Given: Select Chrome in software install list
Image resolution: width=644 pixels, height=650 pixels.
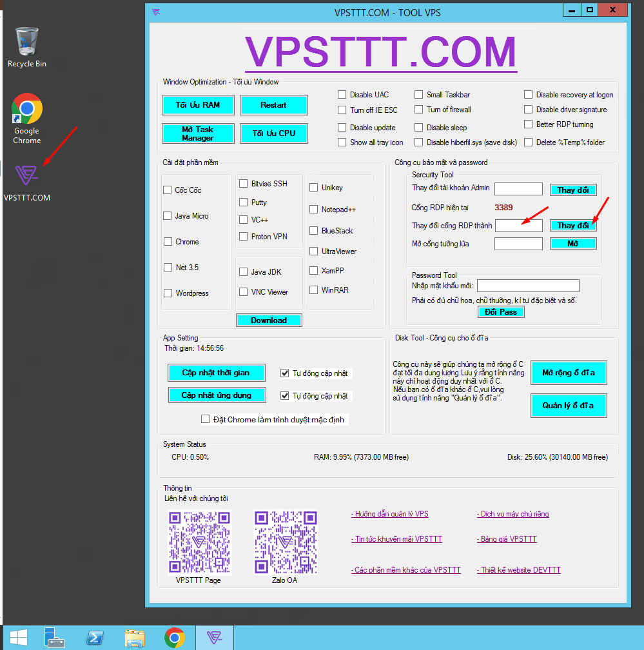Looking at the screenshot, I should coord(168,241).
